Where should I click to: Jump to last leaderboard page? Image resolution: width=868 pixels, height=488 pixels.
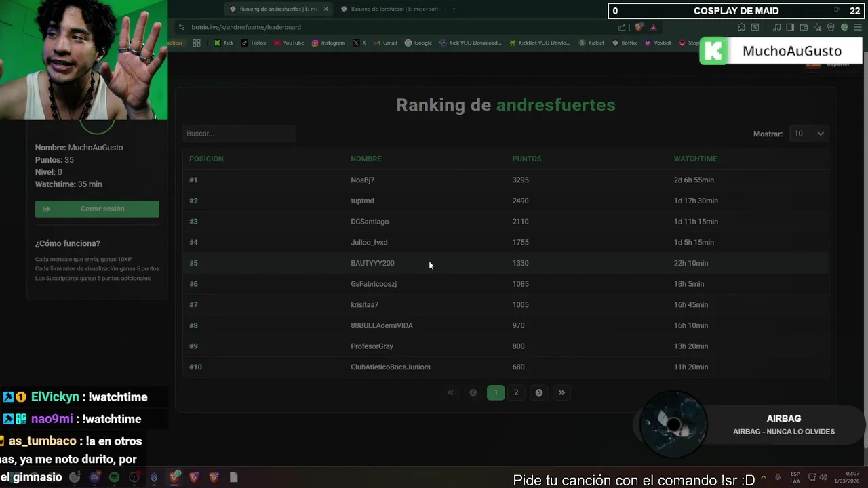coord(561,392)
